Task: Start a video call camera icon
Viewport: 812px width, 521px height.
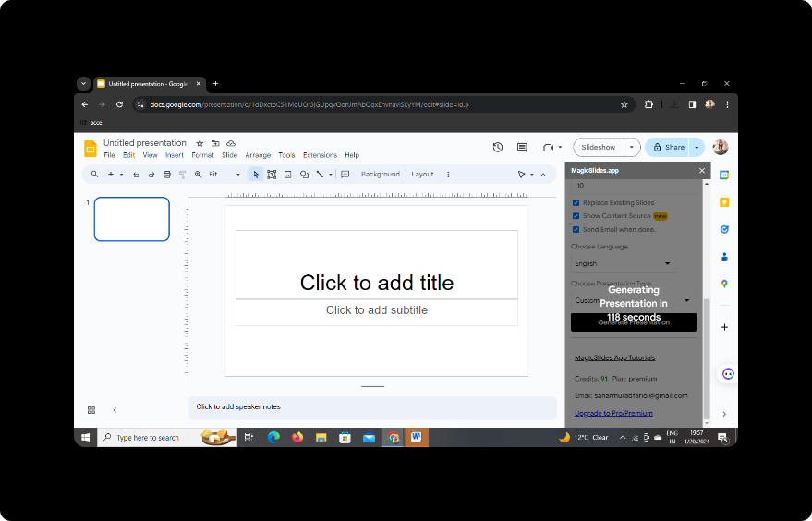Action: point(548,148)
